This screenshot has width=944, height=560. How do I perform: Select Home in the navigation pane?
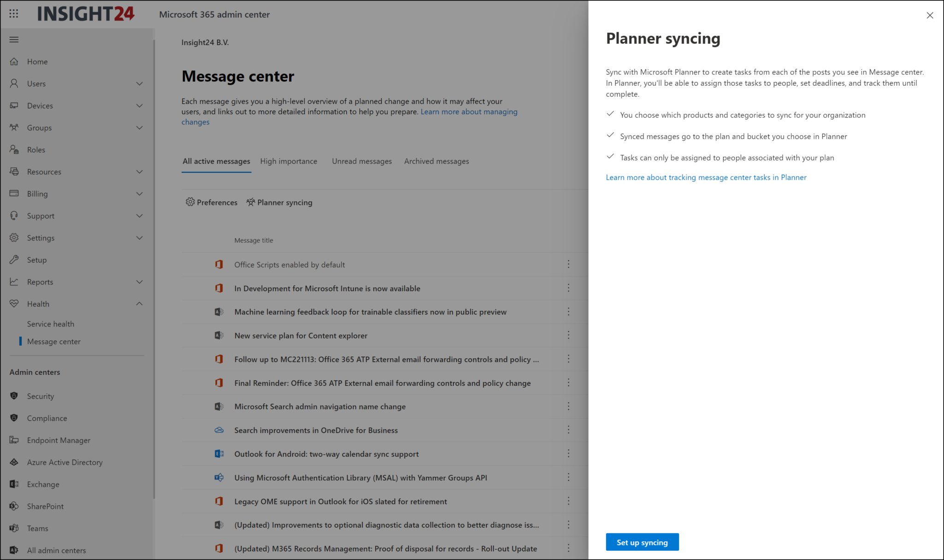(37, 61)
